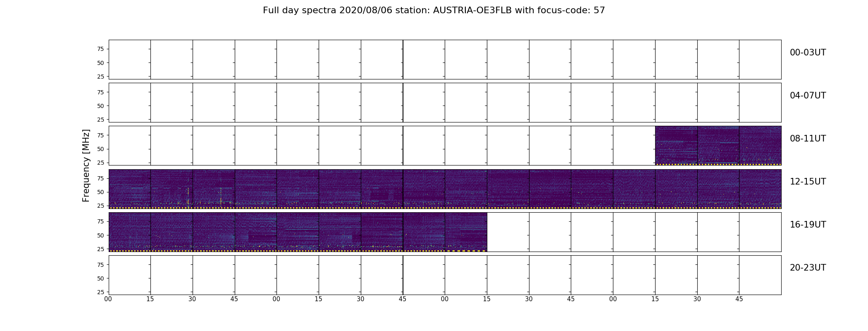
Task: Click the figure title 'Full day spectra 2020/08/06'
Action: pyautogui.click(x=328, y=10)
